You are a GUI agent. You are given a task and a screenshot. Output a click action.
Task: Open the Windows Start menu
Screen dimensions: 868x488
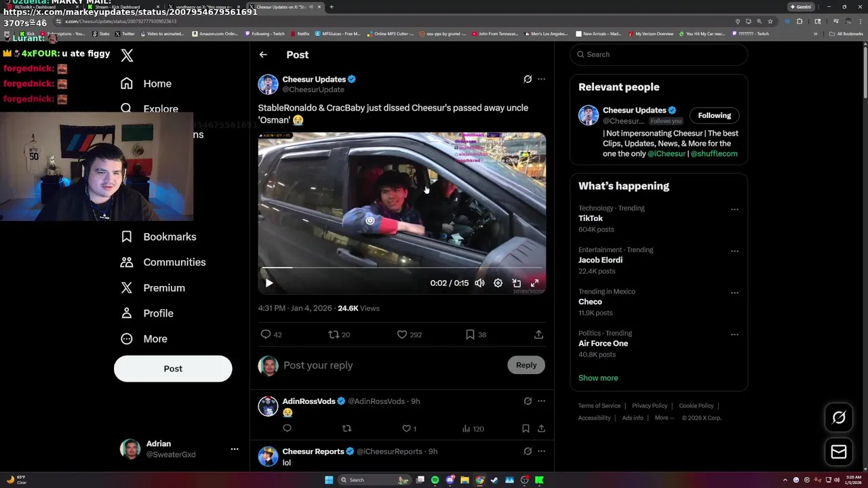point(329,480)
